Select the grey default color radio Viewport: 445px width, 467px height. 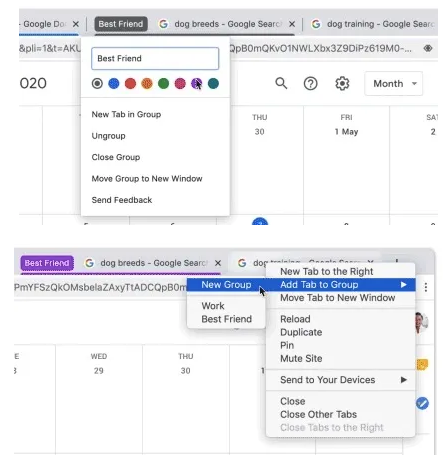97,83
